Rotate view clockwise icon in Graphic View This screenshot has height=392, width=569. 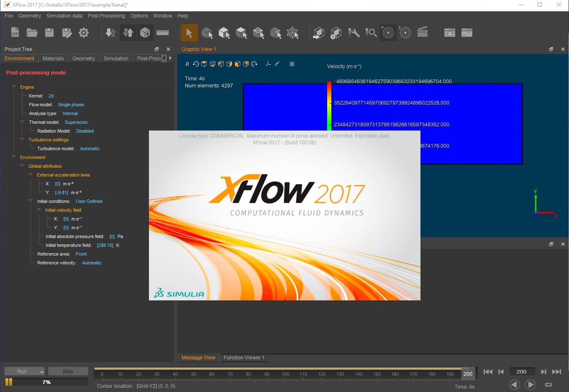[254, 64]
